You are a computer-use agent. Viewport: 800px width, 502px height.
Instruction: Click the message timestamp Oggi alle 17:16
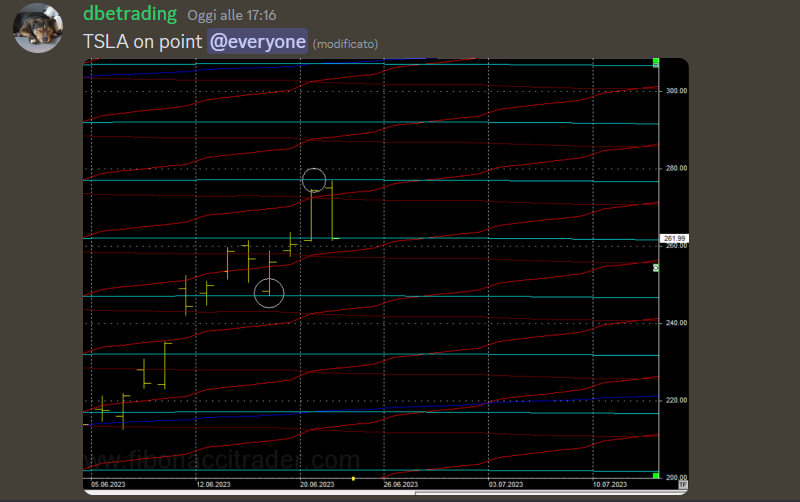pyautogui.click(x=232, y=15)
